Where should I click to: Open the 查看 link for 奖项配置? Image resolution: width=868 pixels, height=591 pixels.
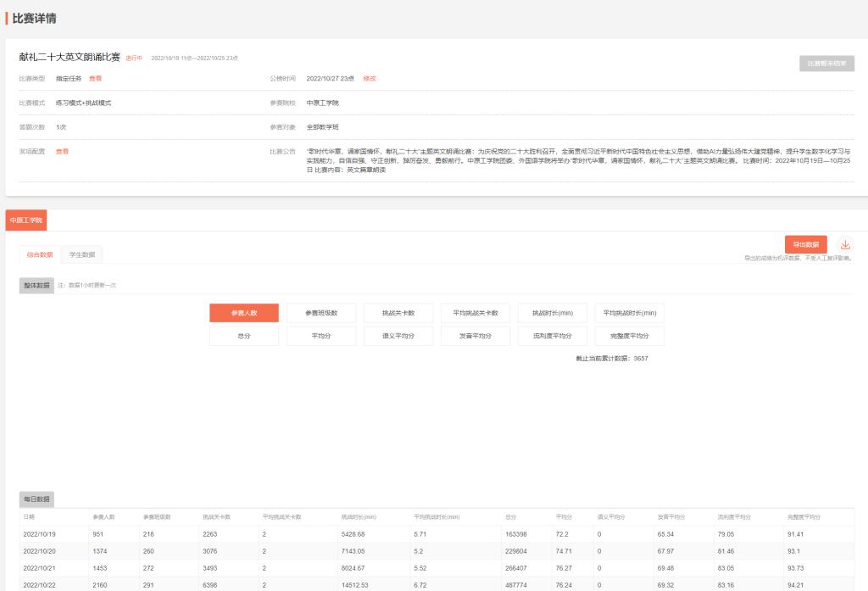[x=62, y=151]
